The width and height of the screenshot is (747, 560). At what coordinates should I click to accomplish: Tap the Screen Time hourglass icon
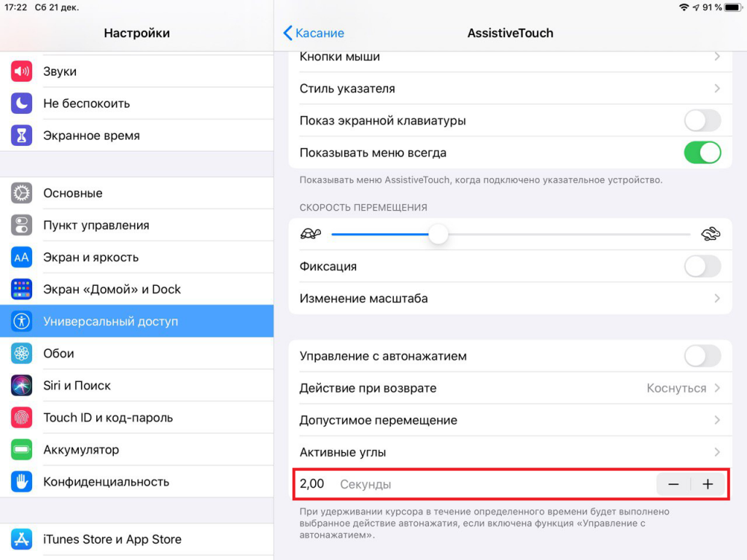[x=22, y=136]
